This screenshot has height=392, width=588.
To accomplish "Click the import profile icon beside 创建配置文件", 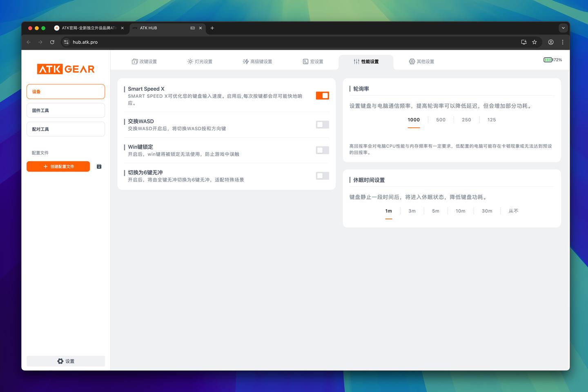I will tap(99, 166).
